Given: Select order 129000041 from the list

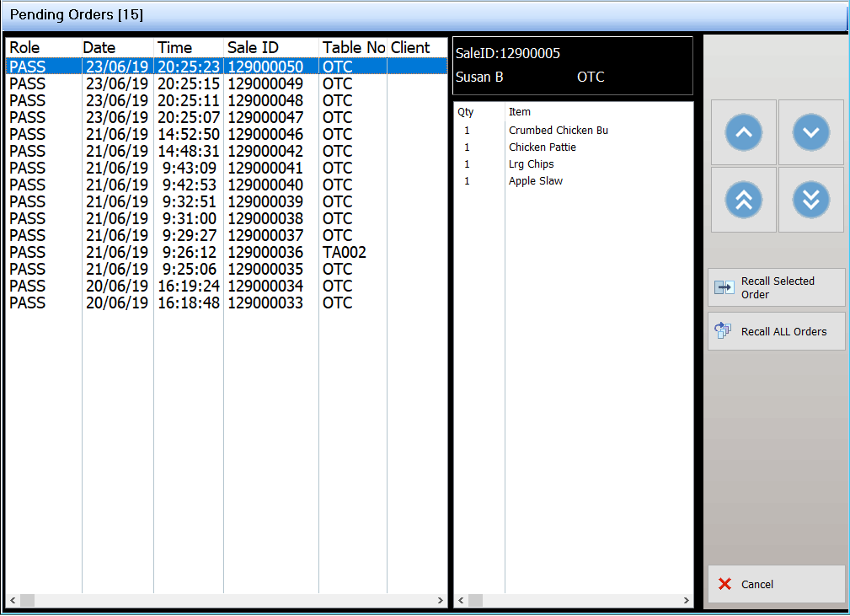Looking at the screenshot, I should point(211,168).
